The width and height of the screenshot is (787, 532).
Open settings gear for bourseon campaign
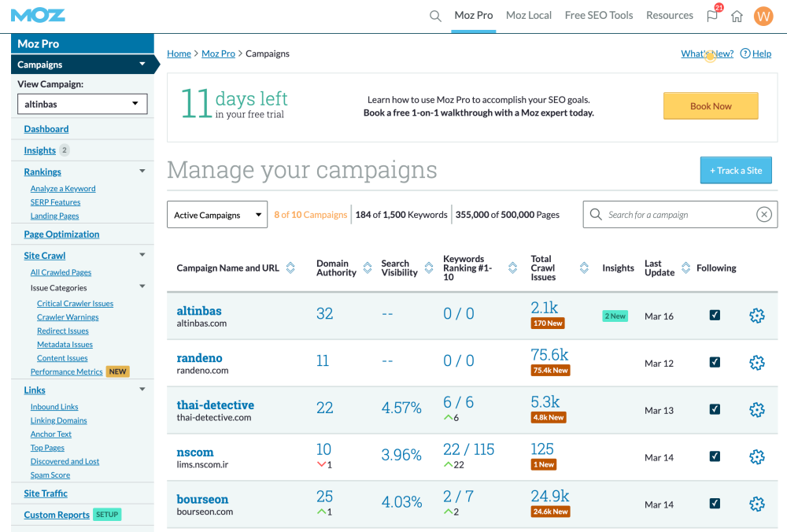tap(757, 504)
